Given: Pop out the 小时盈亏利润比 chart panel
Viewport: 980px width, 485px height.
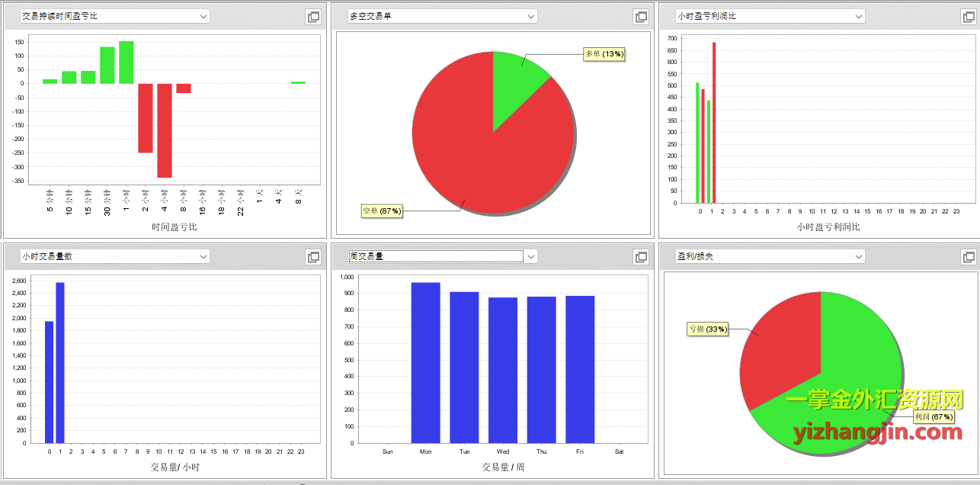Looking at the screenshot, I should click(x=969, y=17).
